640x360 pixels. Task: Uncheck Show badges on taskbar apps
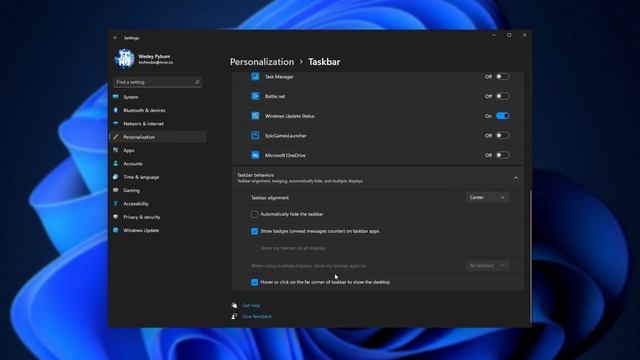[x=254, y=231]
